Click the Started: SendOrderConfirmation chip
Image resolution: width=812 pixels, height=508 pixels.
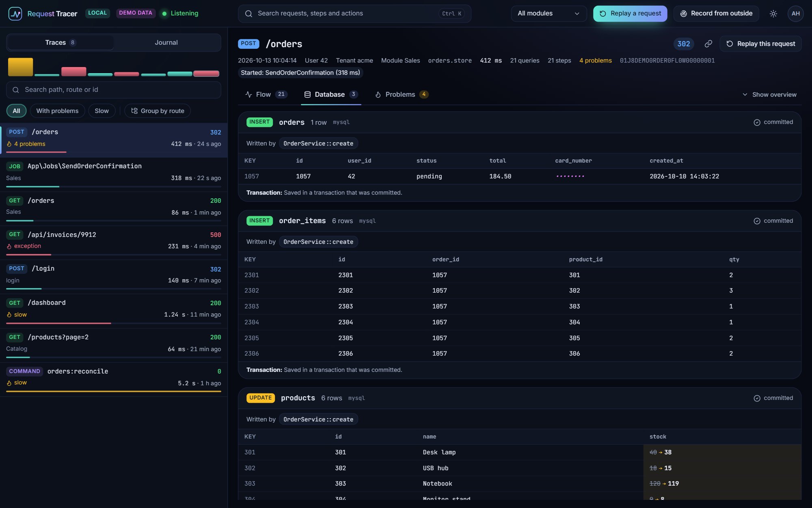click(300, 73)
